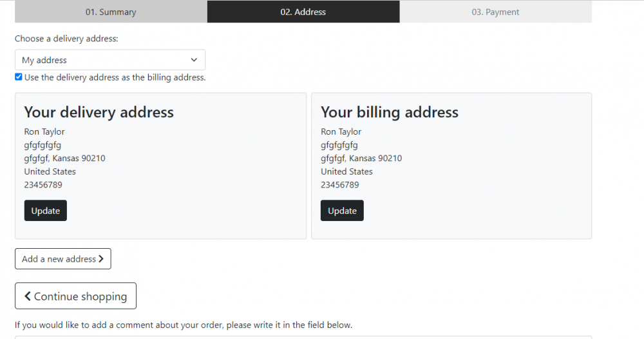Image resolution: width=644 pixels, height=339 pixels.
Task: Click the Your billing address heading
Action: tap(390, 112)
